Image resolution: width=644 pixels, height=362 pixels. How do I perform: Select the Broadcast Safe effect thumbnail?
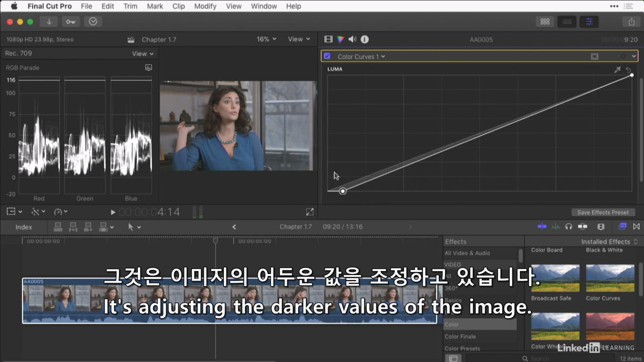[x=555, y=278]
